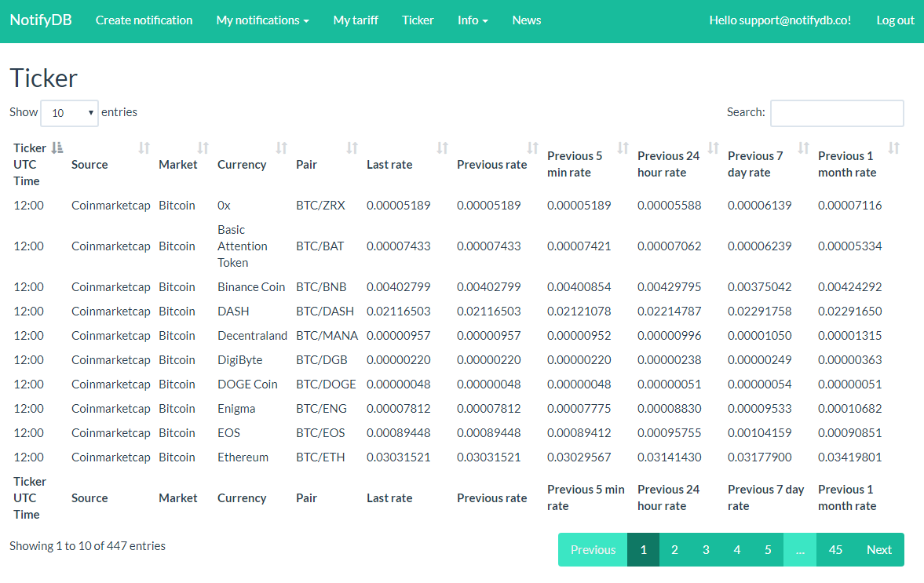Click inside the Search field
Viewport: 924px width, 583px height.
click(x=836, y=113)
